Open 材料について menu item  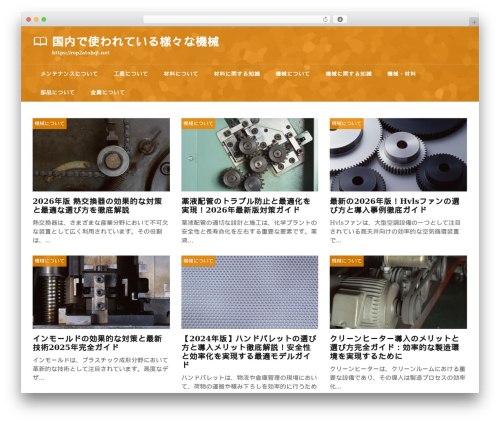(180, 74)
